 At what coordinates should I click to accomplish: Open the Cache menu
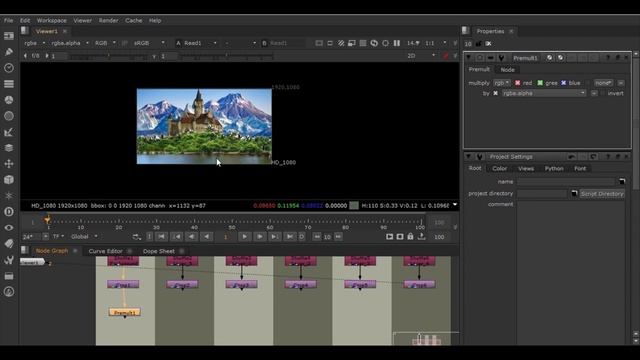(x=133, y=20)
